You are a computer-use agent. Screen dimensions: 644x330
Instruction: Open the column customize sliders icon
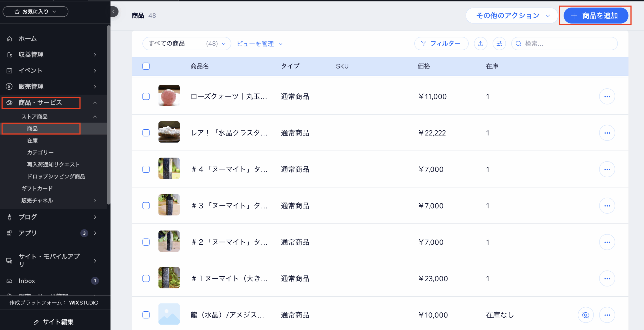(x=499, y=44)
